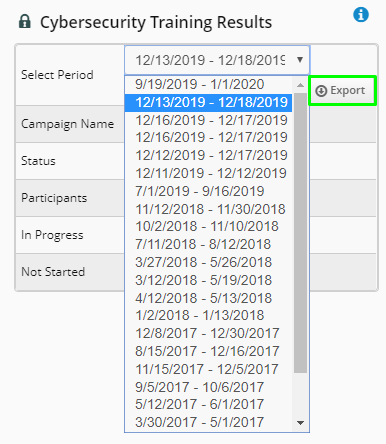Select period 12/12/2019 - 12/17/2019
Viewport: 386px width, 444px height.
(x=208, y=155)
